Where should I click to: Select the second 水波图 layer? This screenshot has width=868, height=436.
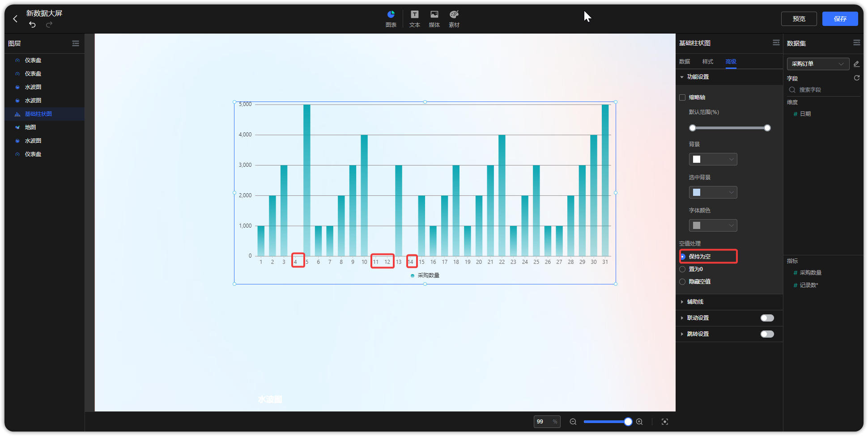(x=45, y=101)
